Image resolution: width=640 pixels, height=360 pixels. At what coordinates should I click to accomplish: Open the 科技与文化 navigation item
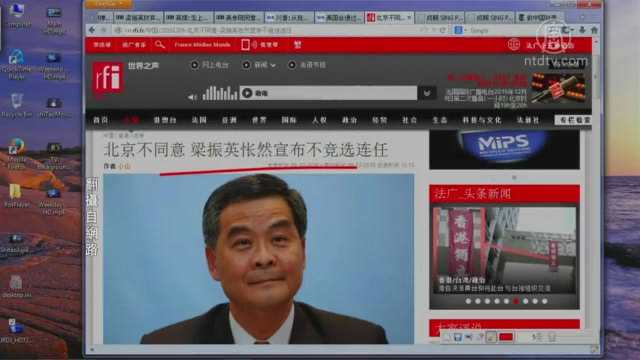482,120
